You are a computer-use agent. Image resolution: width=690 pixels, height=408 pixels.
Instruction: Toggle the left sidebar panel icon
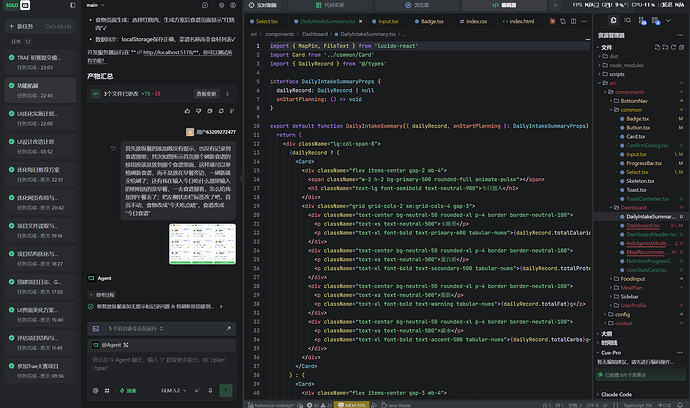(73, 5)
